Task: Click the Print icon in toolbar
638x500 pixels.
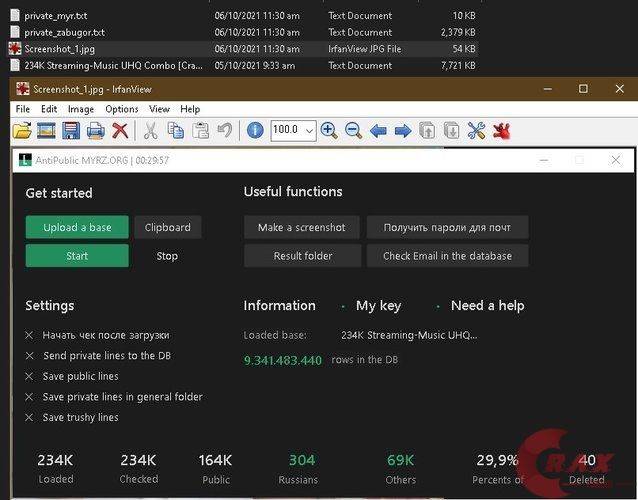Action: coord(96,131)
